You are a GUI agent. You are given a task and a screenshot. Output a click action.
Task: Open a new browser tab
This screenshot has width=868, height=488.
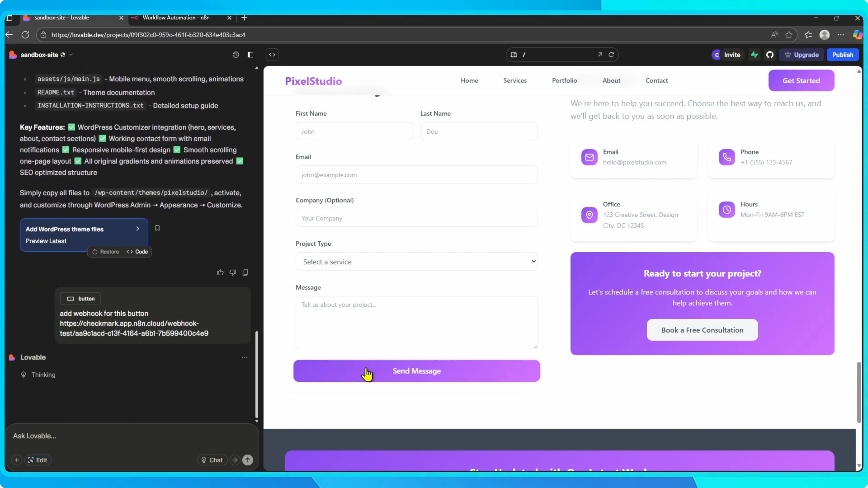pyautogui.click(x=245, y=17)
